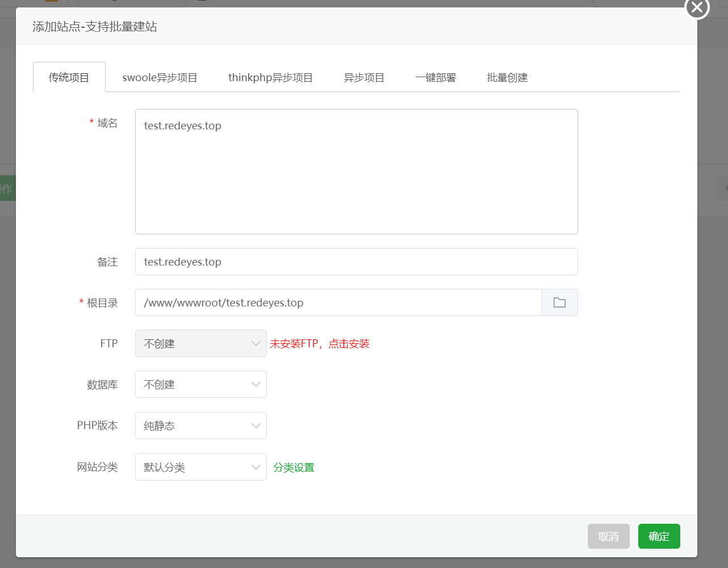Go to the 一键部署 tab
Screen dimensions: 728x568
[436, 78]
